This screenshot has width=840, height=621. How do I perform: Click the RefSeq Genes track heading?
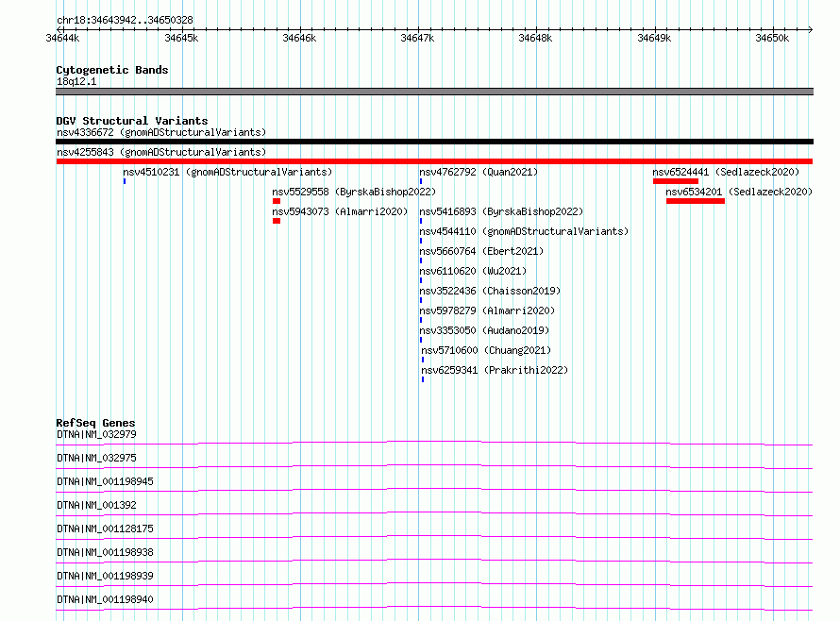pos(95,423)
